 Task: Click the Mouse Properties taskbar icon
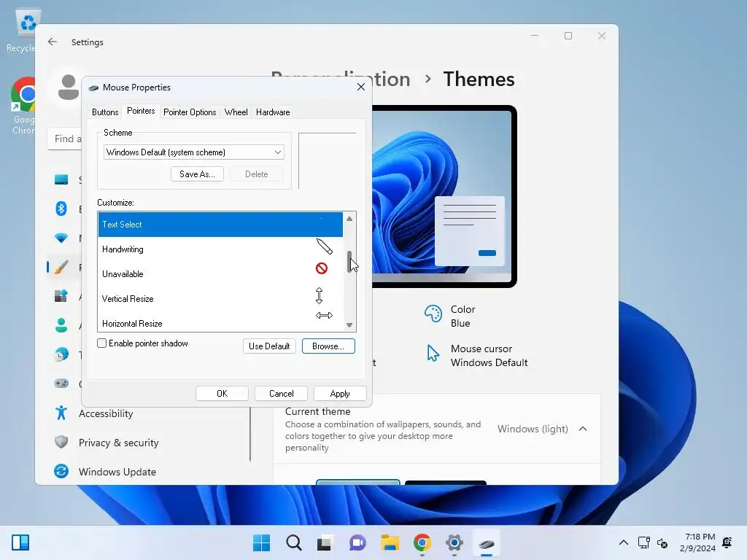(487, 543)
